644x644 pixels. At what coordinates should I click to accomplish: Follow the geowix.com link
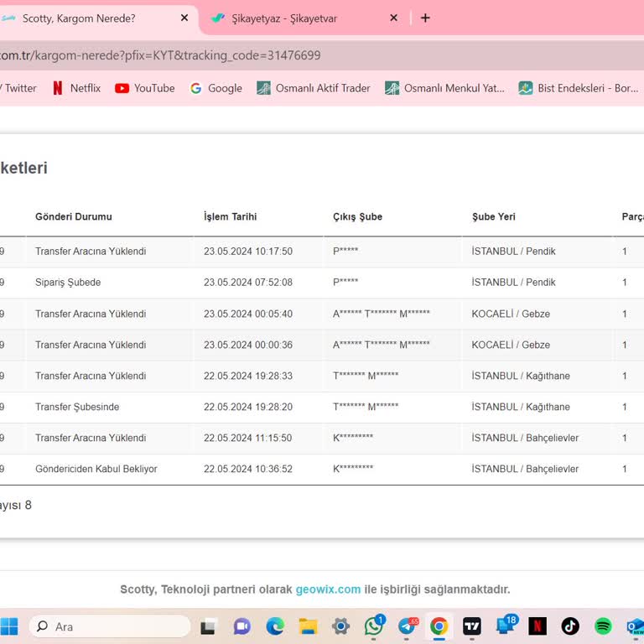[x=328, y=589]
